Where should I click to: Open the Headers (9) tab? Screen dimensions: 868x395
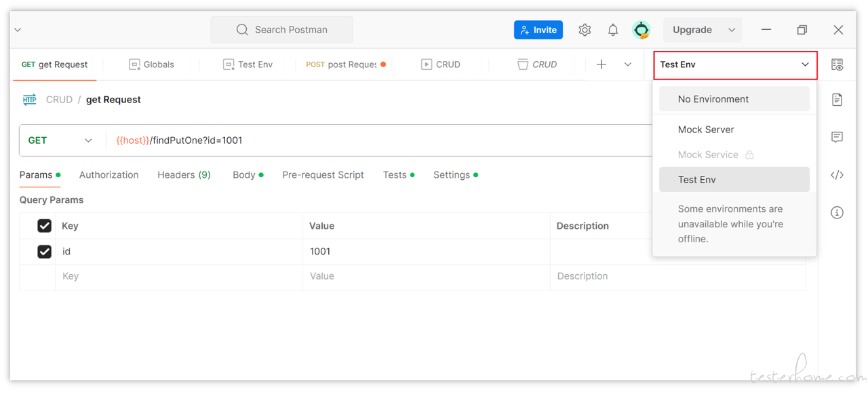click(x=184, y=175)
